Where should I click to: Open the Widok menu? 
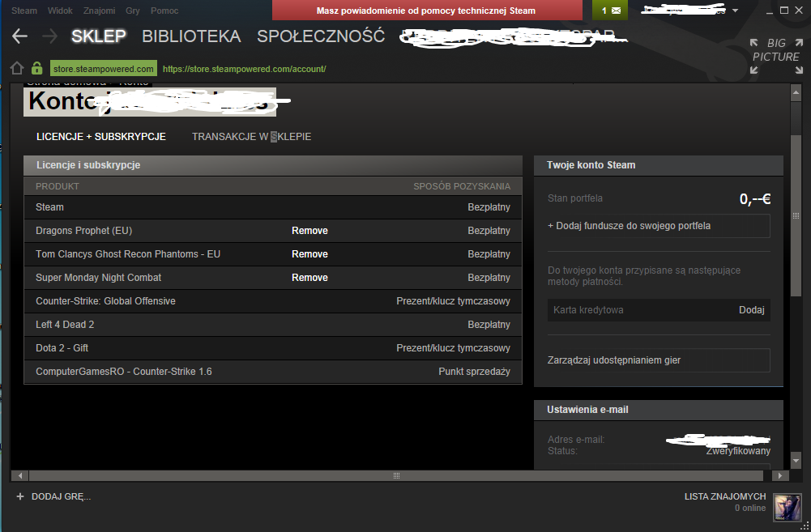coord(60,11)
